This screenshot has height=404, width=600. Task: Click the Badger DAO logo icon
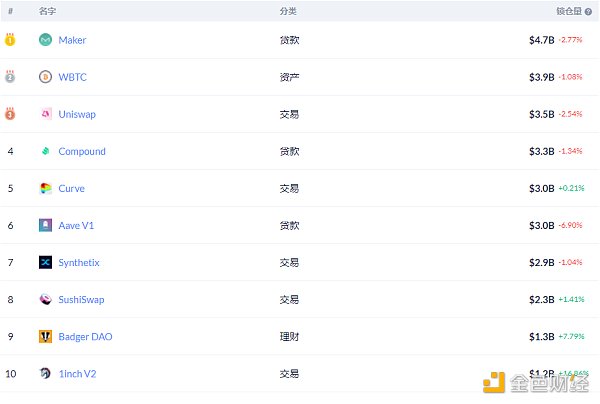46,337
